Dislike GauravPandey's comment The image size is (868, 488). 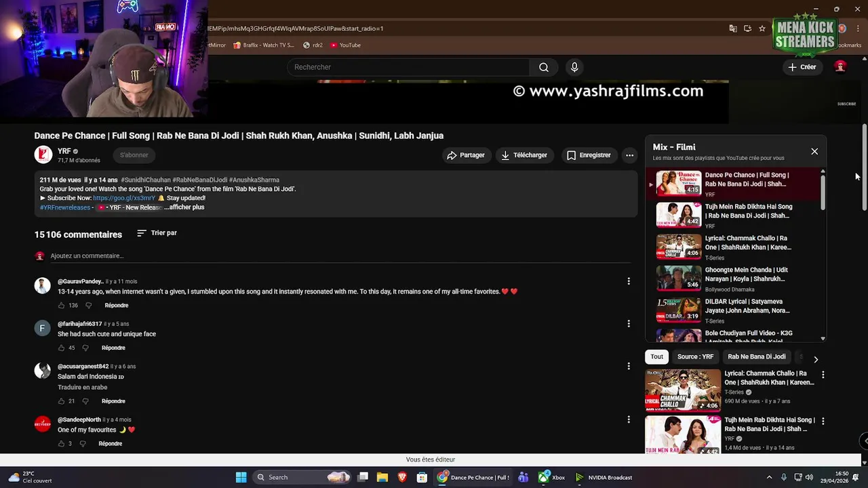click(88, 306)
